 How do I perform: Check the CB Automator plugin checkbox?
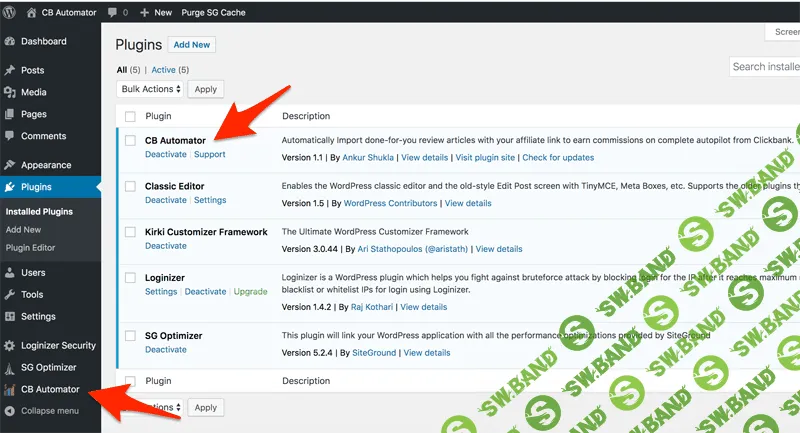pyautogui.click(x=130, y=141)
